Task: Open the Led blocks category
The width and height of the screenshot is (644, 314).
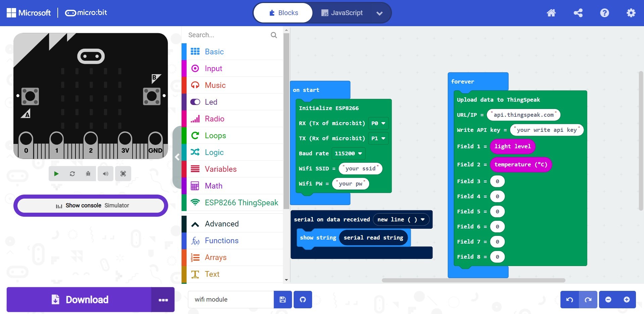Action: (x=232, y=102)
